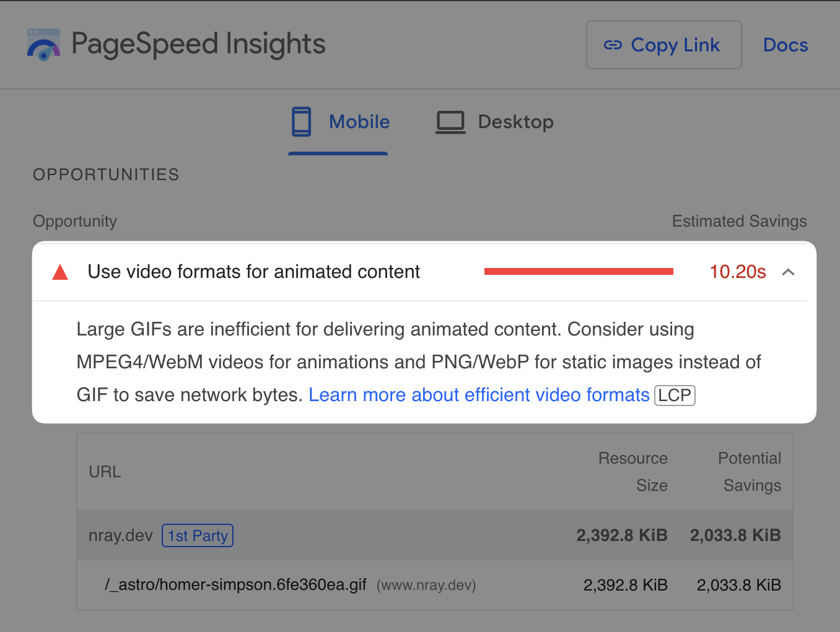Click the red estimated savings bar
The image size is (840, 632).
click(579, 271)
